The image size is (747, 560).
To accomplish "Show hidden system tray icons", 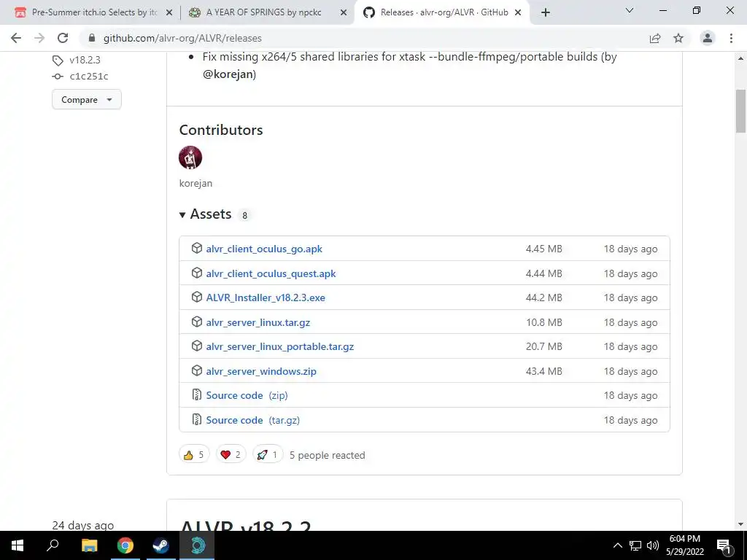I will pos(617,545).
